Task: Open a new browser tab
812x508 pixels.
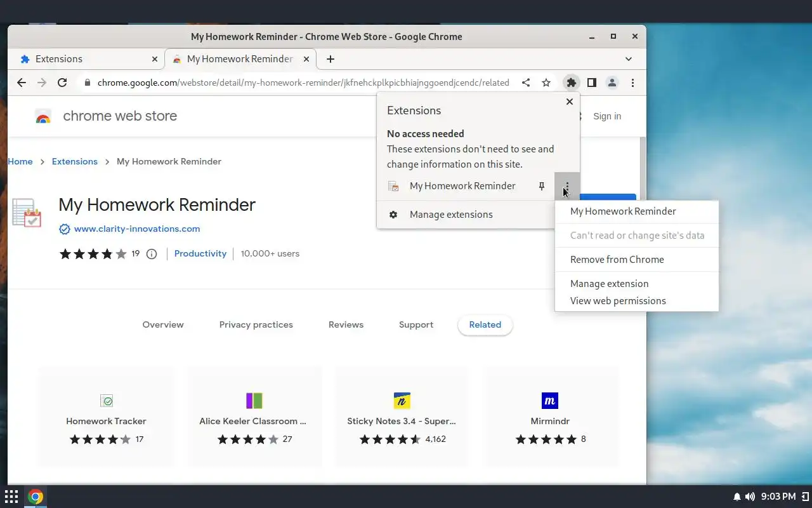Action: [x=330, y=59]
